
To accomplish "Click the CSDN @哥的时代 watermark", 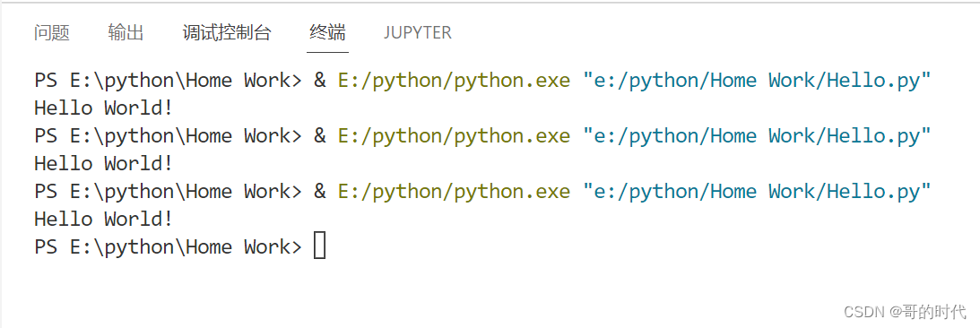I will [905, 310].
